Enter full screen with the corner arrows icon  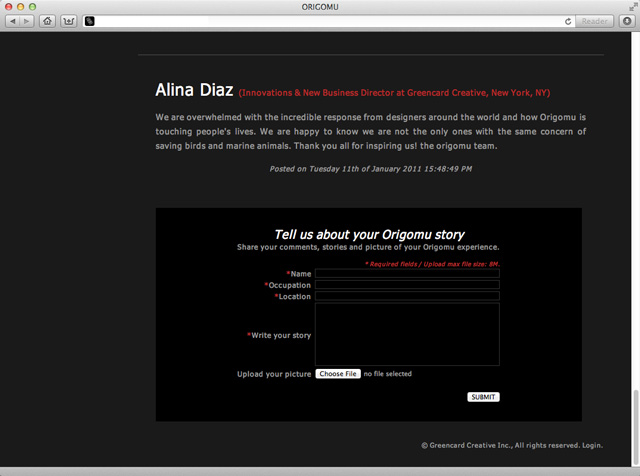633,7
